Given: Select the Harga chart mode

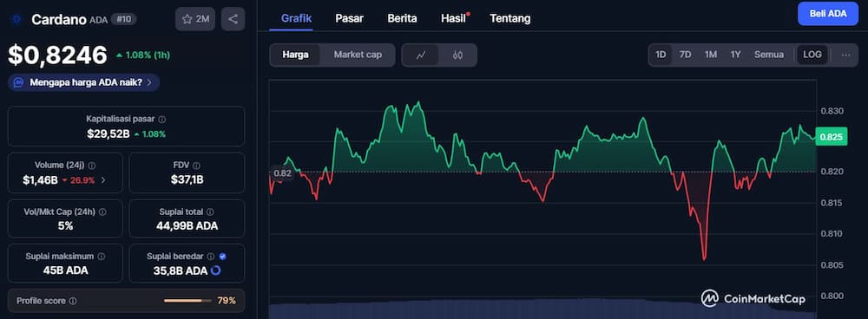Looking at the screenshot, I should (295, 55).
